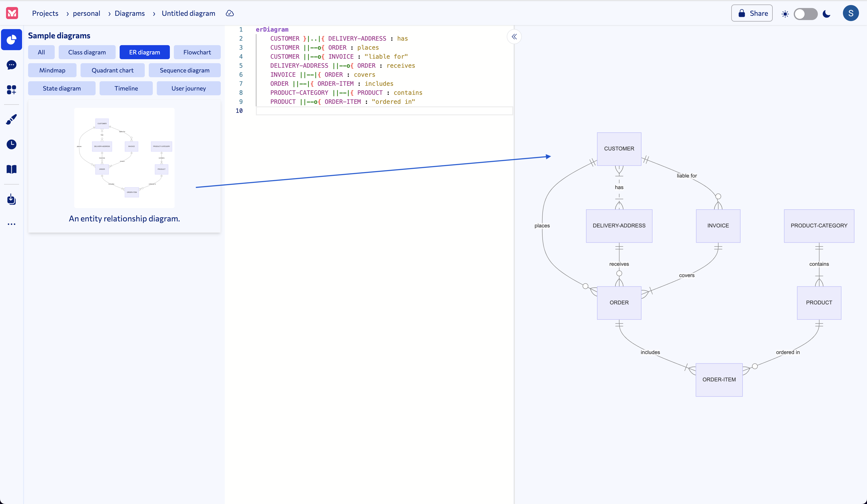867x504 pixels.
Task: Select the Flowchart sample filter
Action: pos(197,52)
